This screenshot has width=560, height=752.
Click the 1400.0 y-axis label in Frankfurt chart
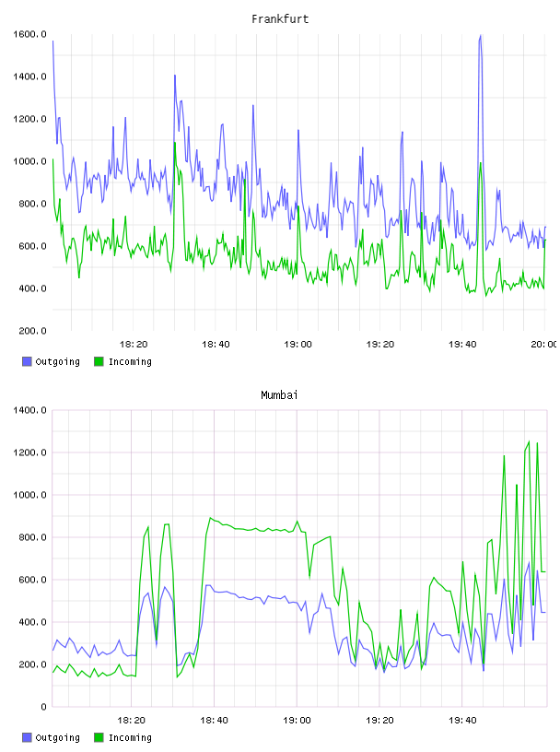[x=29, y=76]
